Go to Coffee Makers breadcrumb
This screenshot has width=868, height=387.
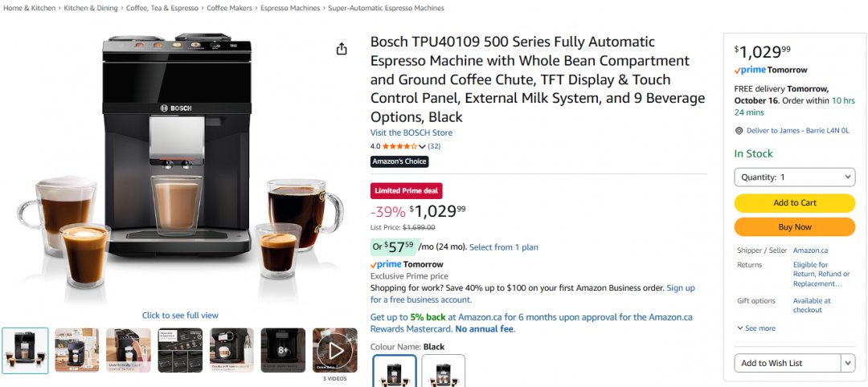(228, 8)
